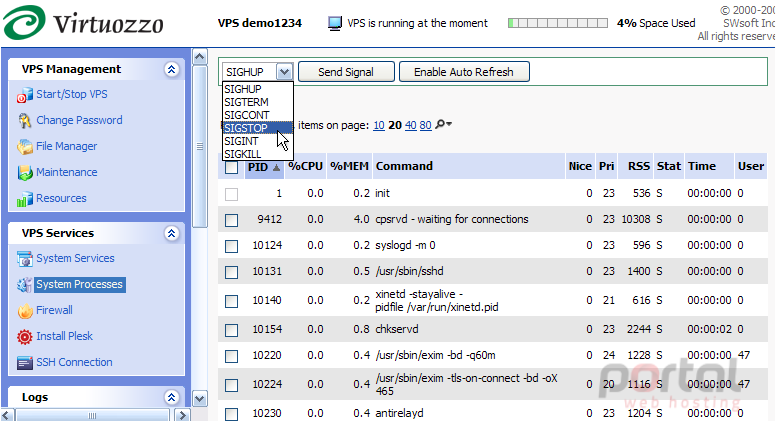The width and height of the screenshot is (776, 422).
Task: Click the Firewall flame icon
Action: tap(25, 311)
